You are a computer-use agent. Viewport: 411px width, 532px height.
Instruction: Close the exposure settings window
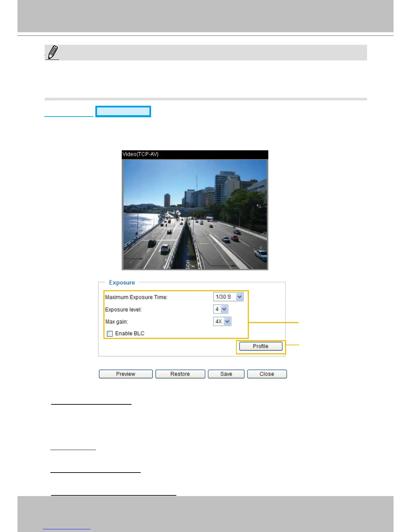(x=267, y=374)
